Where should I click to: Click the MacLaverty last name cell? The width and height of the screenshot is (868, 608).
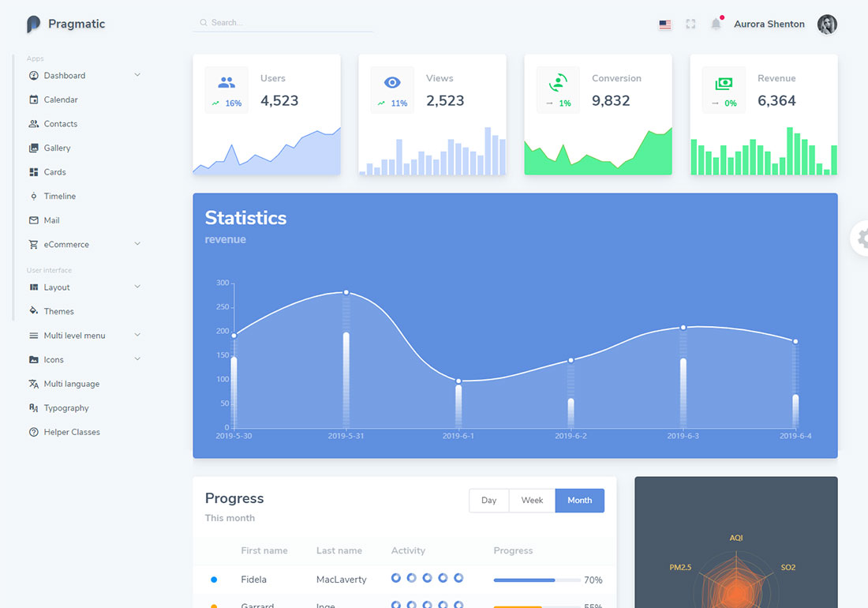[342, 580]
